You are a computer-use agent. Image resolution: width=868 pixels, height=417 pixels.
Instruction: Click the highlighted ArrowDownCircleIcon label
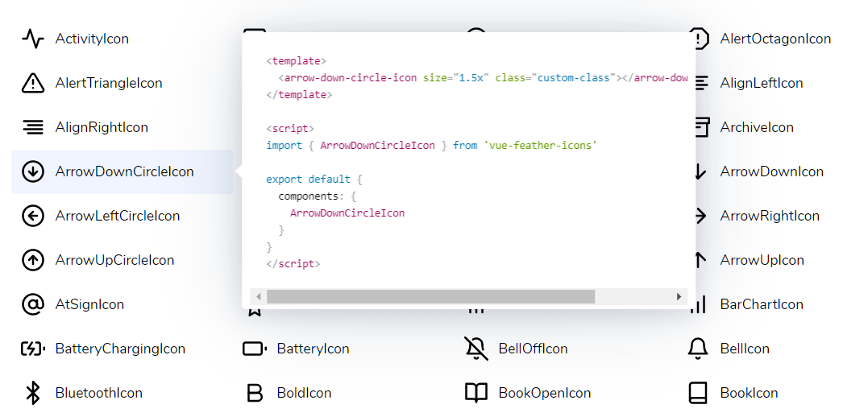tap(125, 171)
